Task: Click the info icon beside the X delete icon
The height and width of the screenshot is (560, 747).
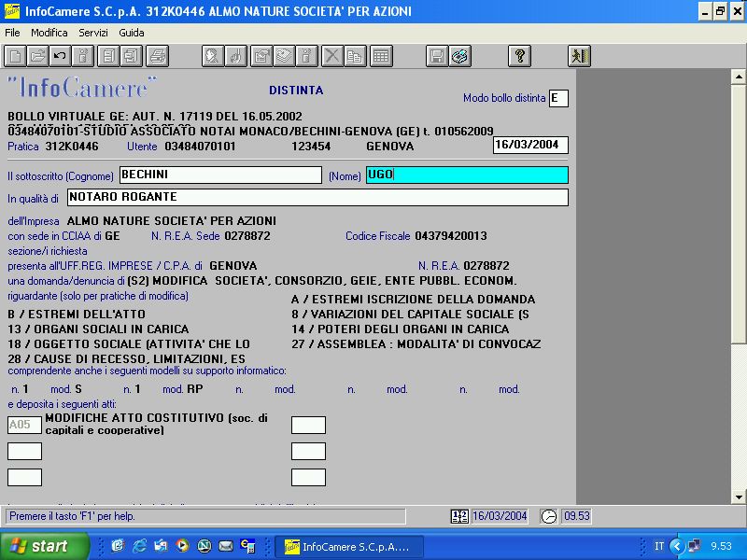Action: click(307, 56)
